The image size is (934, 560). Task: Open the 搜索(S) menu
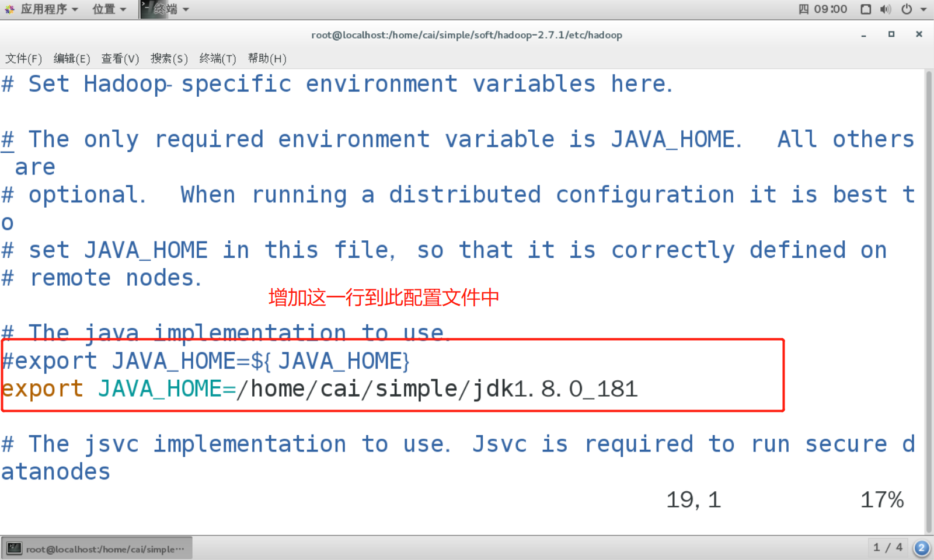169,58
